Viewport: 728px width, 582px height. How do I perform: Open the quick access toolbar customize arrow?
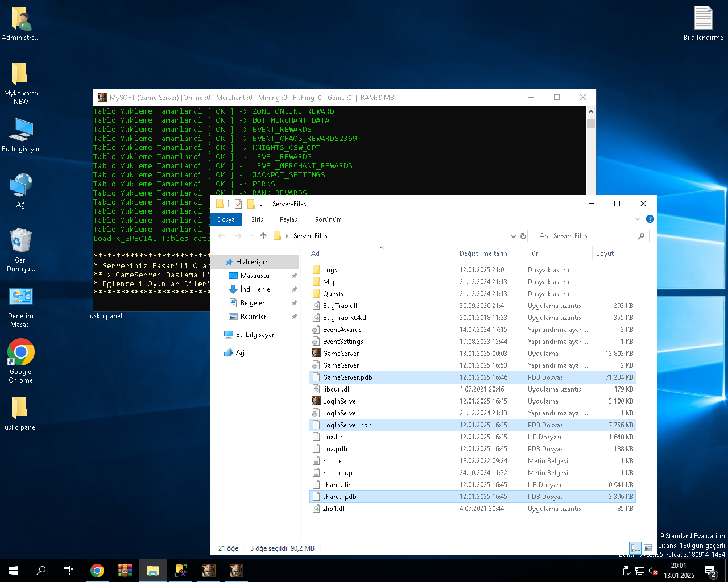tap(262, 204)
